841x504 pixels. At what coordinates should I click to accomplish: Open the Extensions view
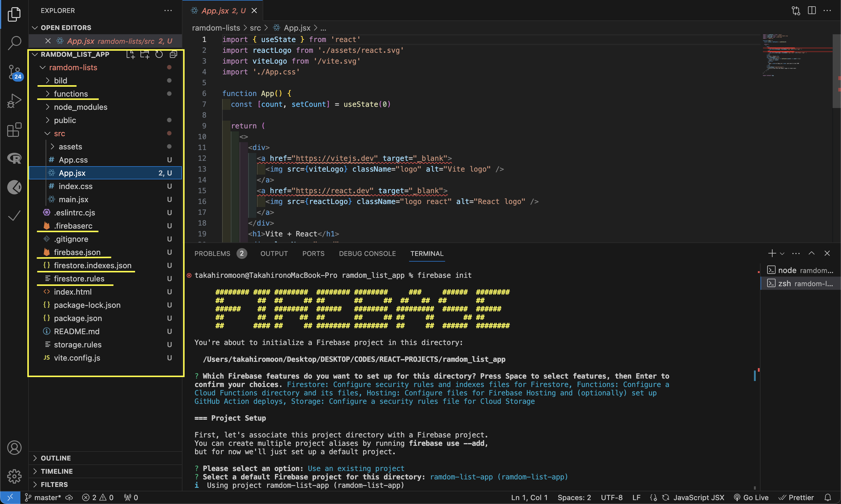14,130
